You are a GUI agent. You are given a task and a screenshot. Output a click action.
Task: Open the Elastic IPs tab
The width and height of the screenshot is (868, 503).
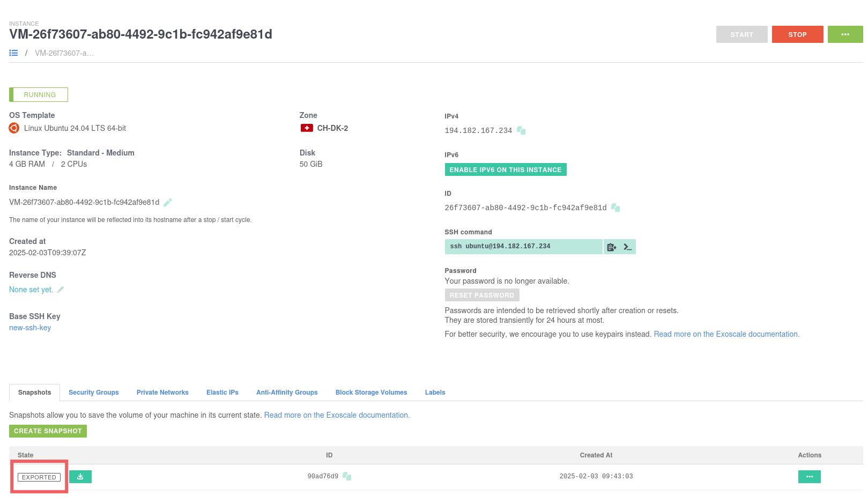tap(222, 393)
